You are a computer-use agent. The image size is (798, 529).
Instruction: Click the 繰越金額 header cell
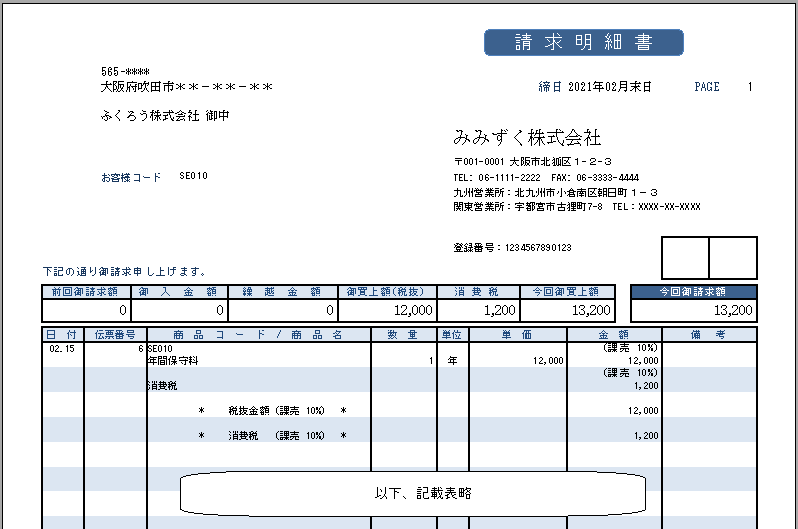pos(282,292)
